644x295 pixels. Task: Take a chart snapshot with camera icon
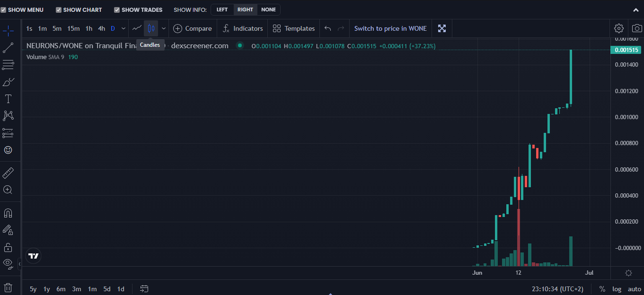click(636, 28)
